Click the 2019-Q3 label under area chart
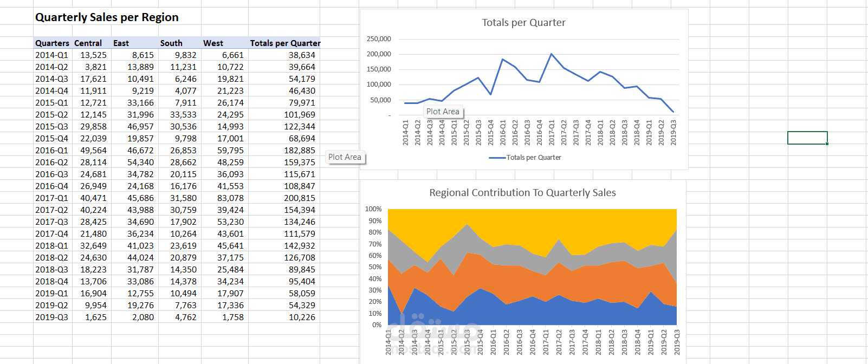 [x=677, y=342]
